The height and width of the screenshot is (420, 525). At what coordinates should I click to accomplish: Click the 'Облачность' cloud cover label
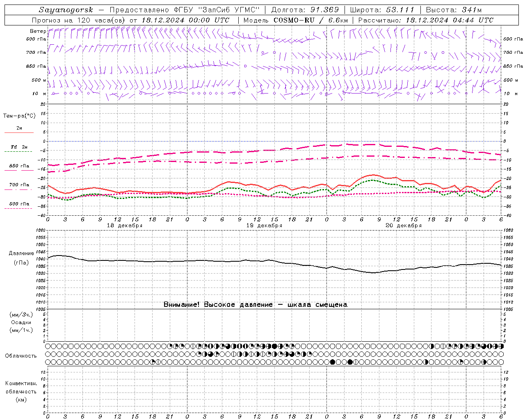coord(21,356)
